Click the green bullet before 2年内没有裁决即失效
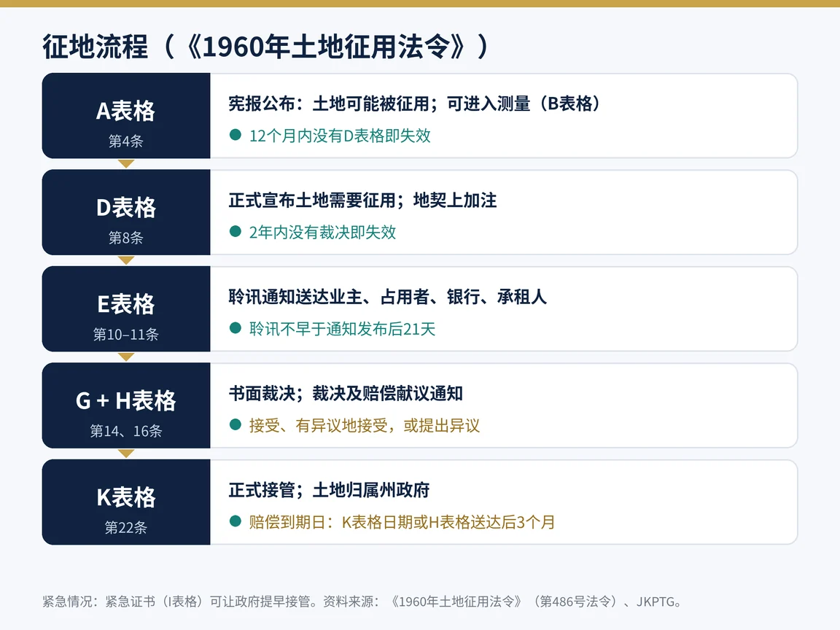This screenshot has width=840, height=630. (236, 231)
